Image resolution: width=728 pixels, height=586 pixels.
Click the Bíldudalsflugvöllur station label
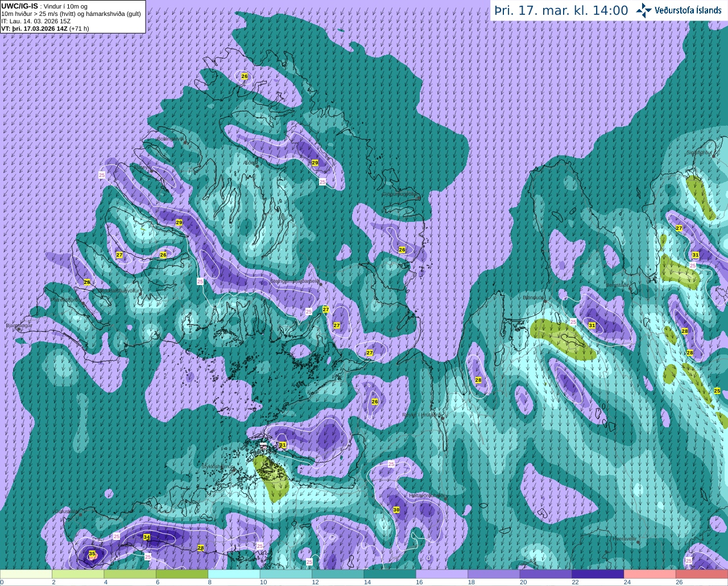tap(119, 290)
